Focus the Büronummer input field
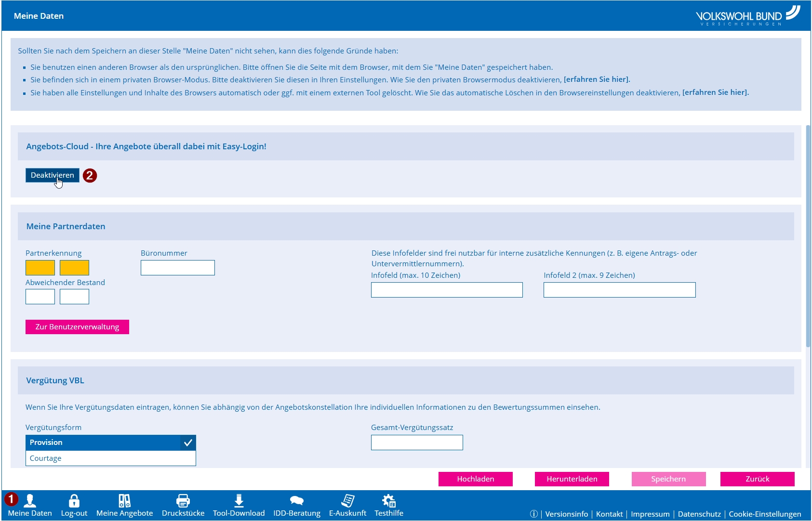The width and height of the screenshot is (812, 521). pos(178,268)
